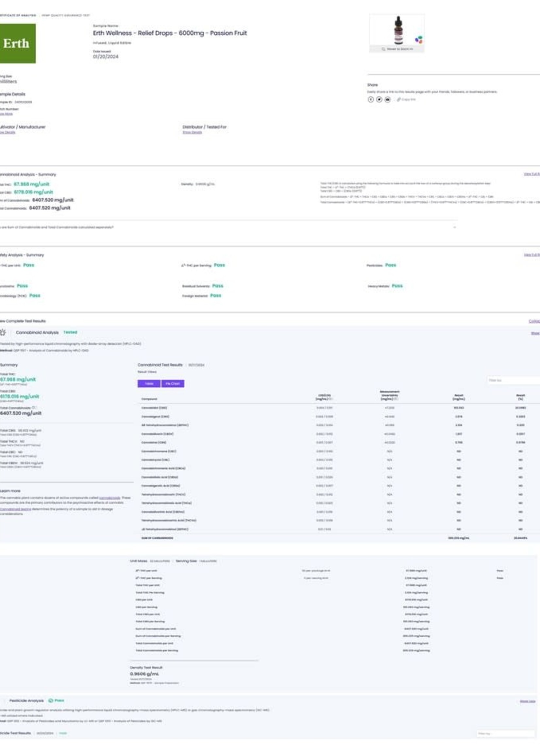
Task: Expand the Sum of Cannabinoids FAQ chevron
Action: point(455,227)
